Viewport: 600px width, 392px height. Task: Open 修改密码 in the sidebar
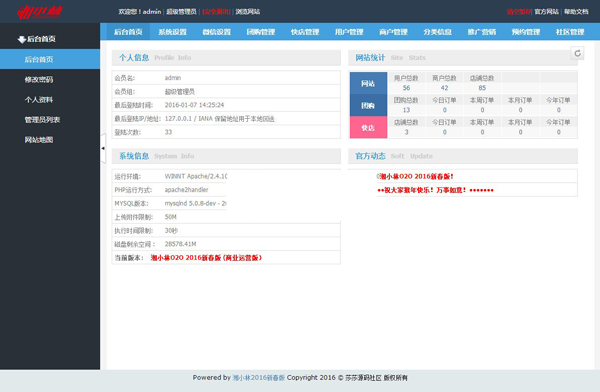(x=39, y=80)
